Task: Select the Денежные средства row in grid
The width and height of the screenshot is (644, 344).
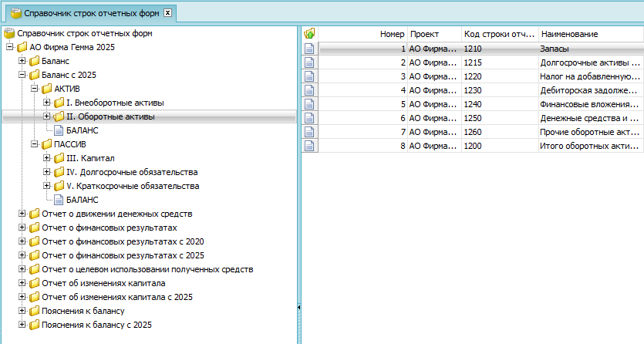Action: [590, 118]
